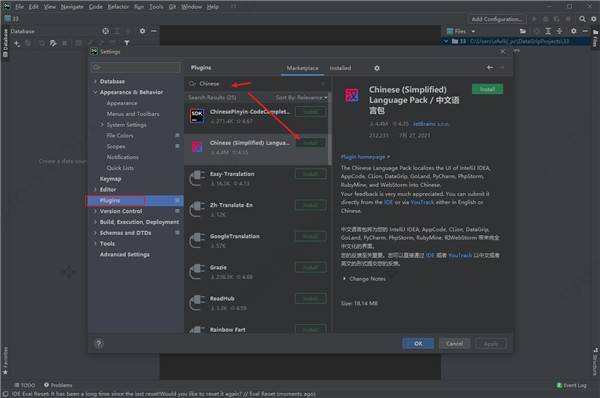
Task: Focus the plugin search field containing Chinese
Action: tap(257, 84)
